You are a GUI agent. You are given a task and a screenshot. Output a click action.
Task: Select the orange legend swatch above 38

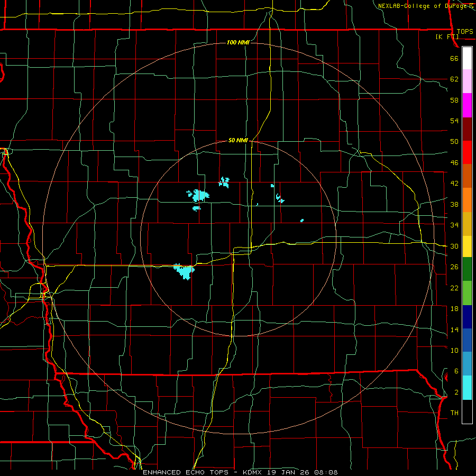(467, 200)
